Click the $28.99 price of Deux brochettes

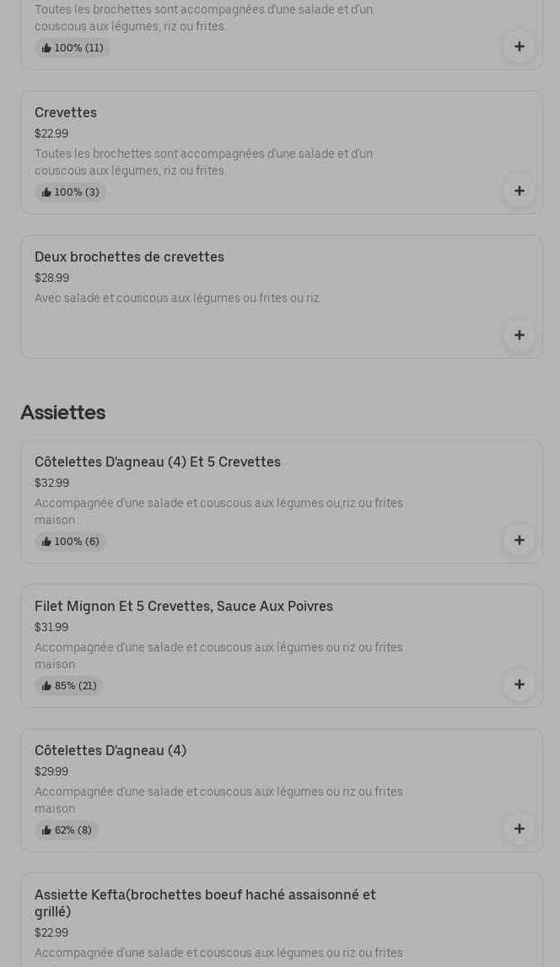click(x=51, y=278)
